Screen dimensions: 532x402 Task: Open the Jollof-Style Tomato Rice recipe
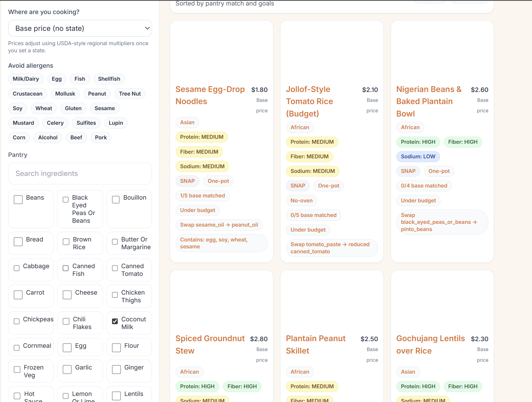point(309,101)
